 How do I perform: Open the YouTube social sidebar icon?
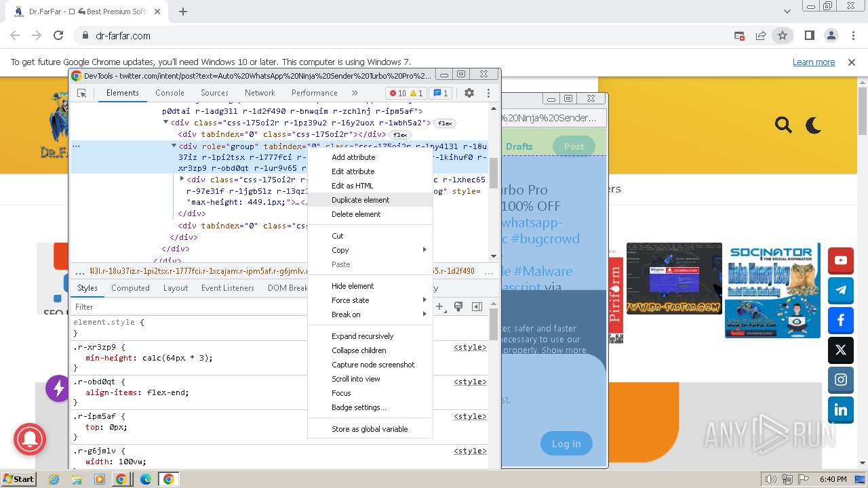click(x=841, y=260)
